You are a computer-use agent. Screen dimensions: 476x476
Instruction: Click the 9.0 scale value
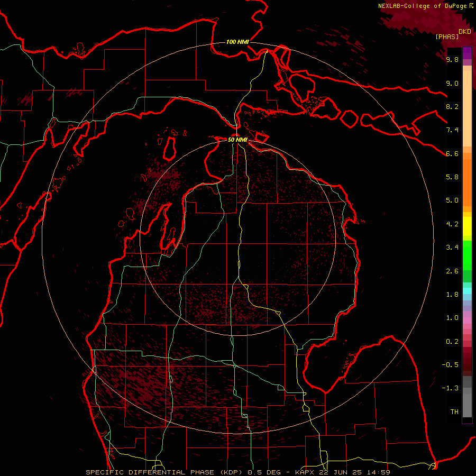coord(452,83)
